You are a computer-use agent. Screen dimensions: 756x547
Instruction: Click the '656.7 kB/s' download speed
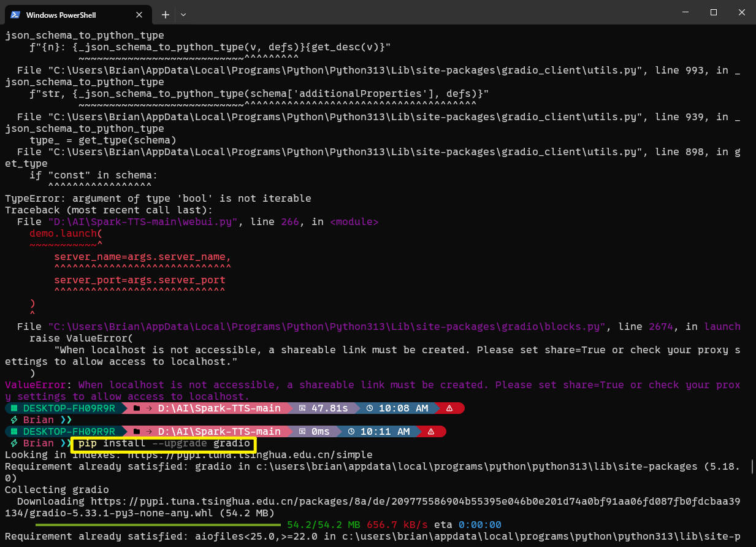(x=397, y=525)
